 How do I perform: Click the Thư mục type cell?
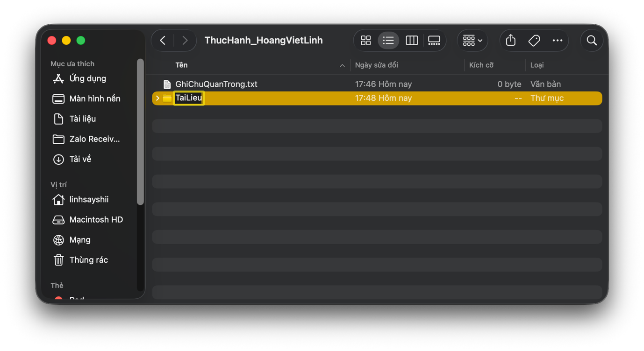click(547, 98)
